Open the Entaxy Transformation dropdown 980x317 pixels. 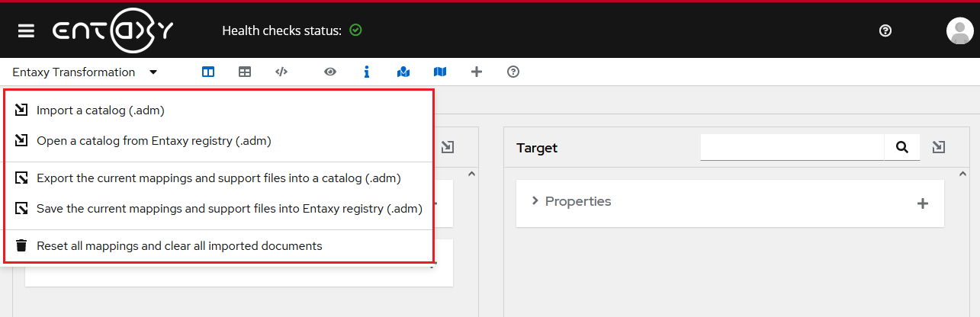85,72
